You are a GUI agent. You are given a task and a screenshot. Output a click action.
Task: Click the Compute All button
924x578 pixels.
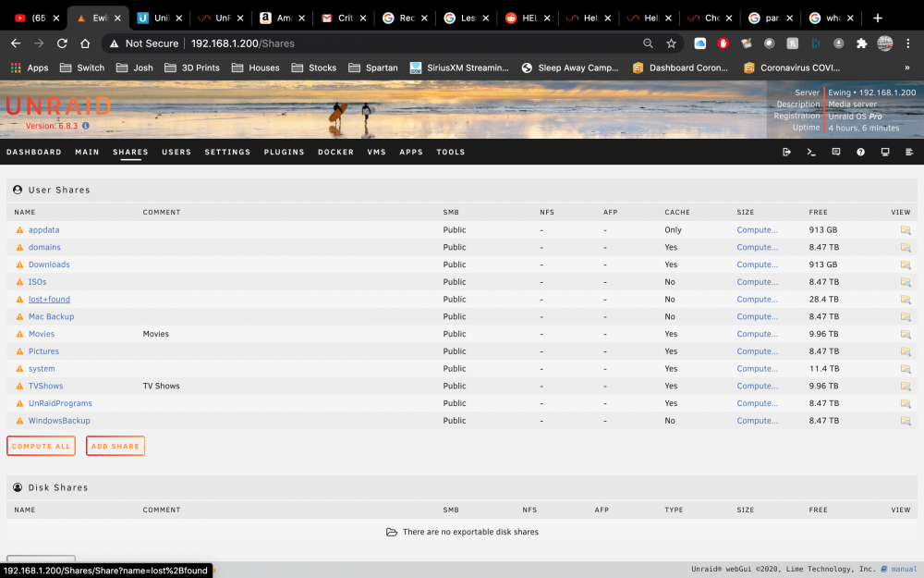(x=42, y=446)
